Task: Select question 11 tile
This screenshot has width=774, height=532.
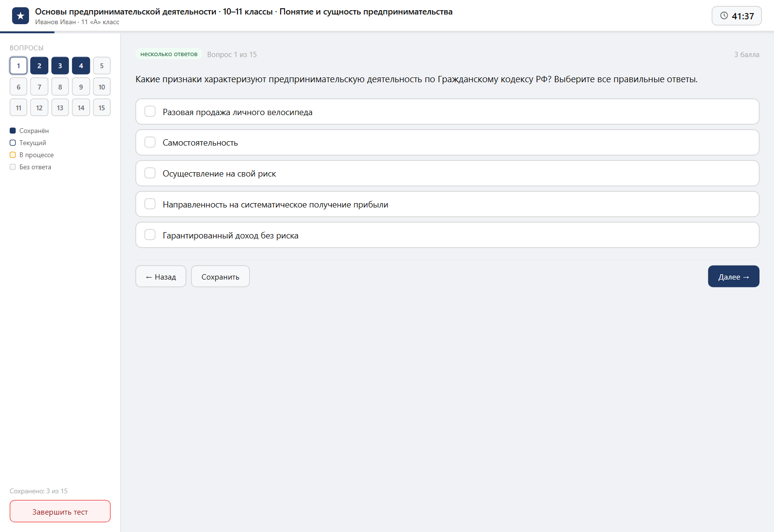Action: click(18, 108)
